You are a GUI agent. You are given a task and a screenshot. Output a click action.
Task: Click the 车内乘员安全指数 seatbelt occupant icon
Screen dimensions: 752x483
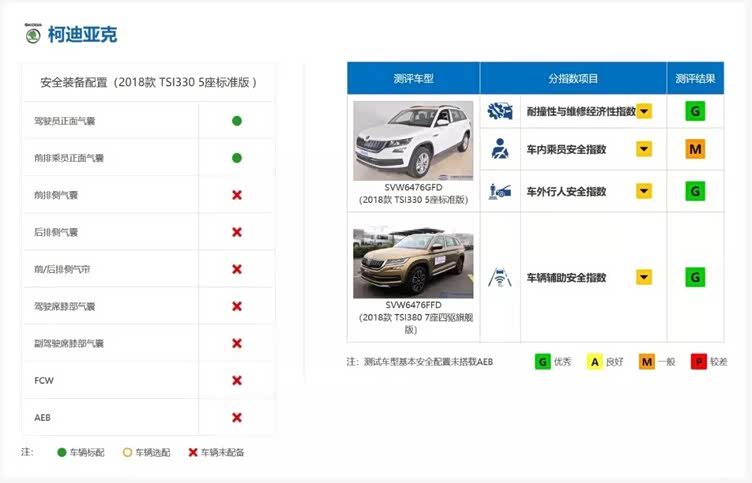(x=500, y=149)
